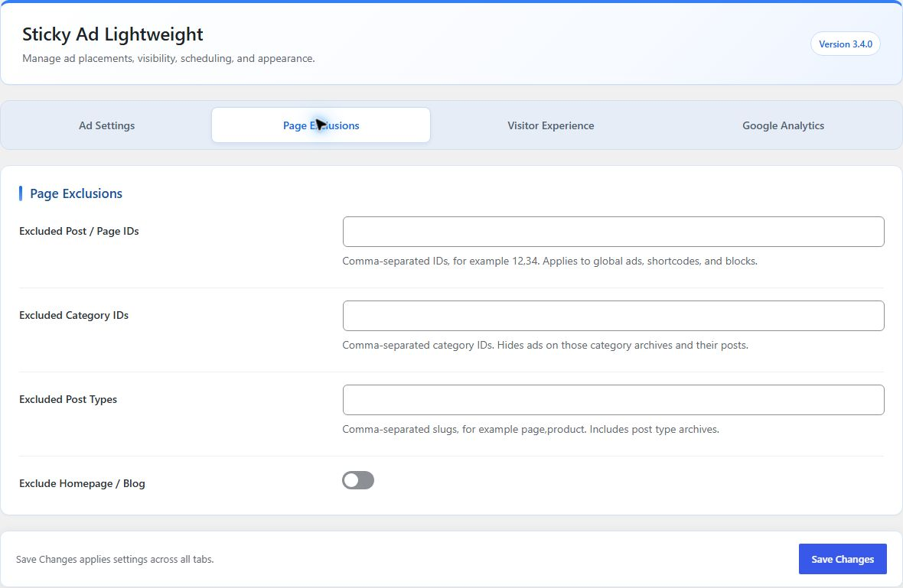
Task: Select the Excluded Post Types text box
Action: [x=613, y=400]
